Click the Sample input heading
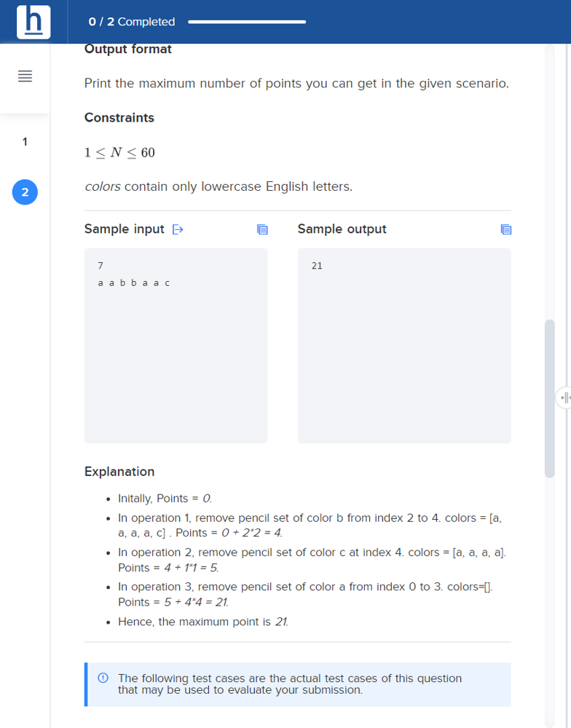This screenshot has width=571, height=728. click(x=124, y=229)
